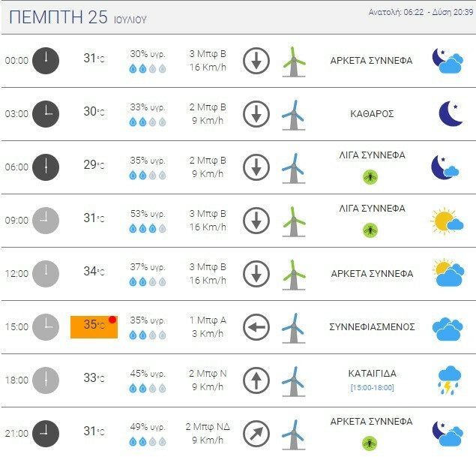The image size is (476, 460).
Task: Click the diagonal wind arrow at 21:00
Action: (x=256, y=434)
